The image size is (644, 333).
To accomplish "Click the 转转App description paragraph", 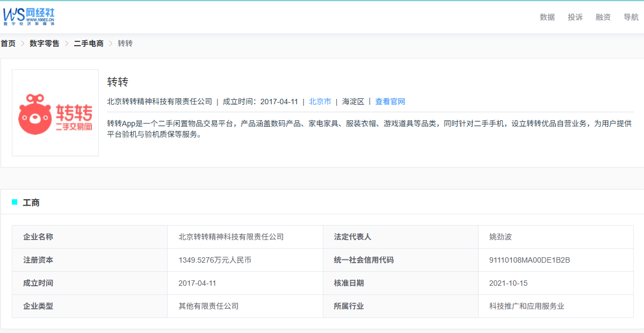I will [370, 129].
